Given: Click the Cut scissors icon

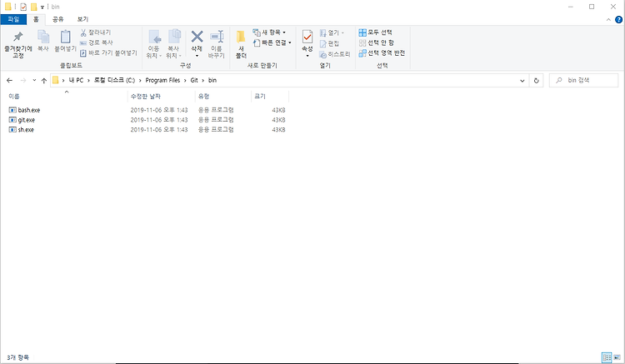Looking at the screenshot, I should tap(83, 32).
